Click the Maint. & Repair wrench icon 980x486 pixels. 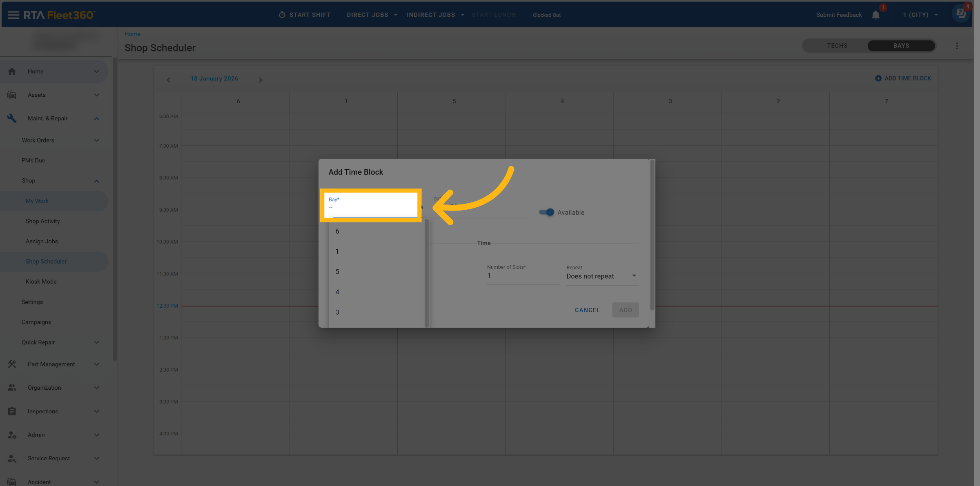pyautogui.click(x=12, y=118)
